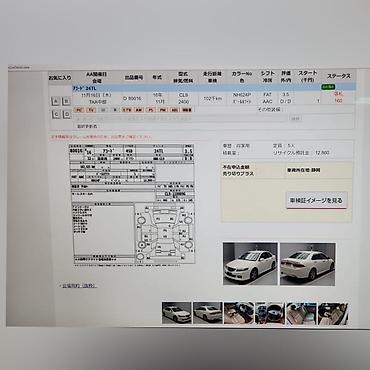Click the grayed SR equipment tag
370x370 pixels.
tap(103, 110)
